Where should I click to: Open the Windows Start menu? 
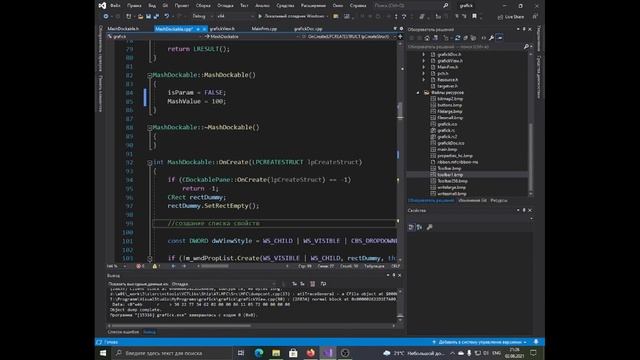(x=103, y=353)
